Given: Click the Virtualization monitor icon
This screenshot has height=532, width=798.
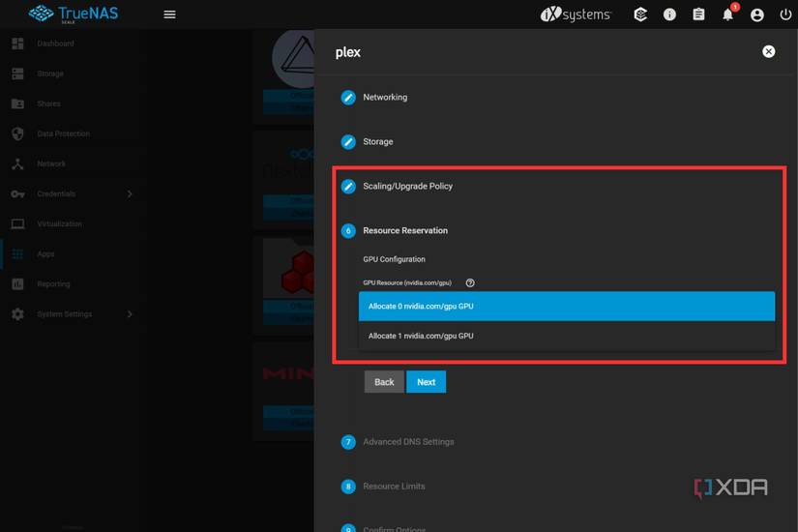Looking at the screenshot, I should [x=17, y=223].
